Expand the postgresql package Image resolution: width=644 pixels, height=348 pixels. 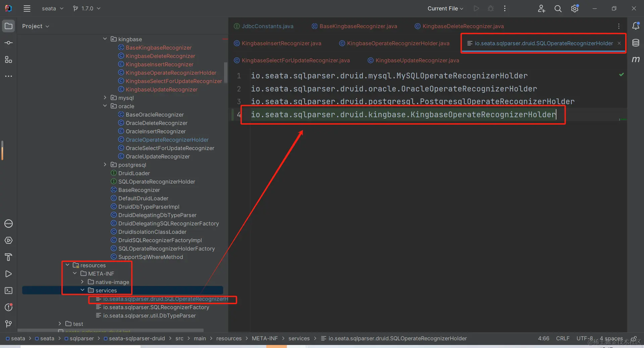(x=105, y=164)
